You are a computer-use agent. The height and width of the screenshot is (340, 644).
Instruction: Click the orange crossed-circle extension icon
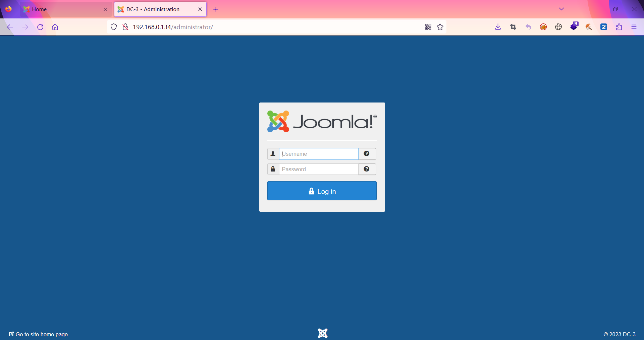pos(543,27)
